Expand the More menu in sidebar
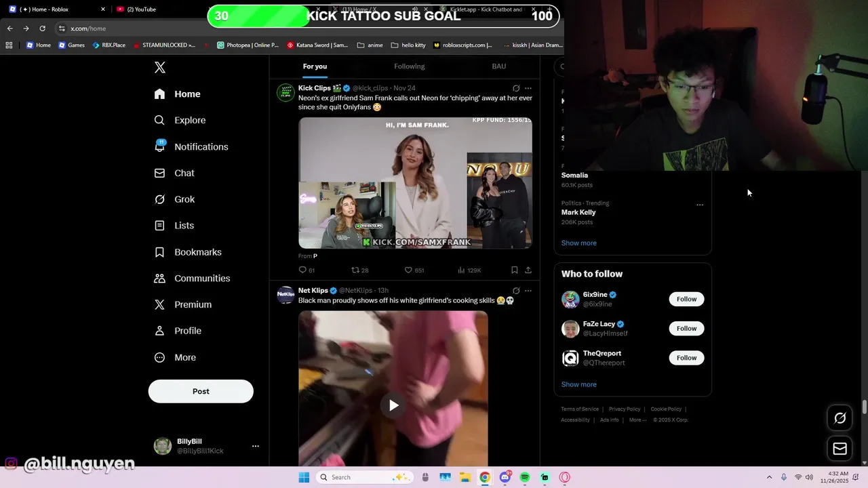 (176, 357)
